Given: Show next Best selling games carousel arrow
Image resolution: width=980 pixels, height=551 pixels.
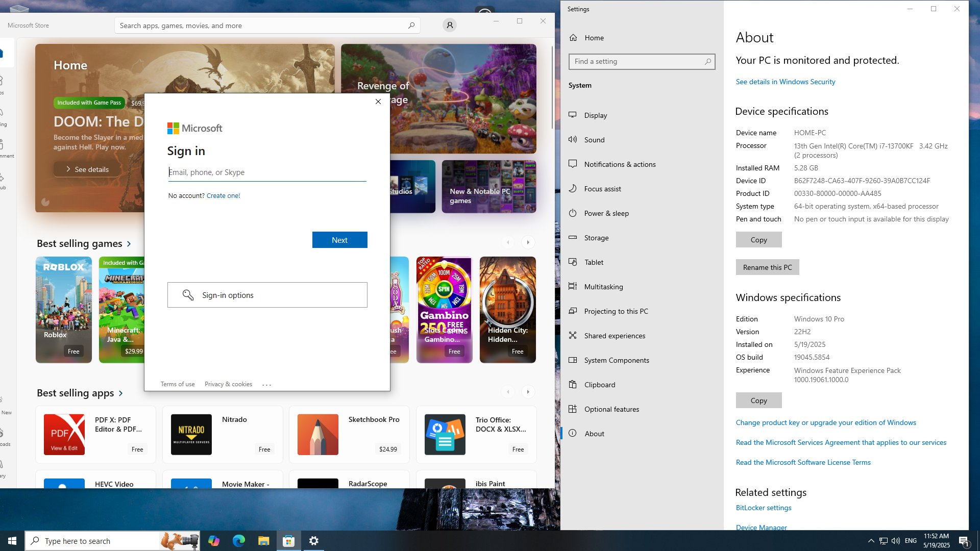Looking at the screenshot, I should coord(528,242).
